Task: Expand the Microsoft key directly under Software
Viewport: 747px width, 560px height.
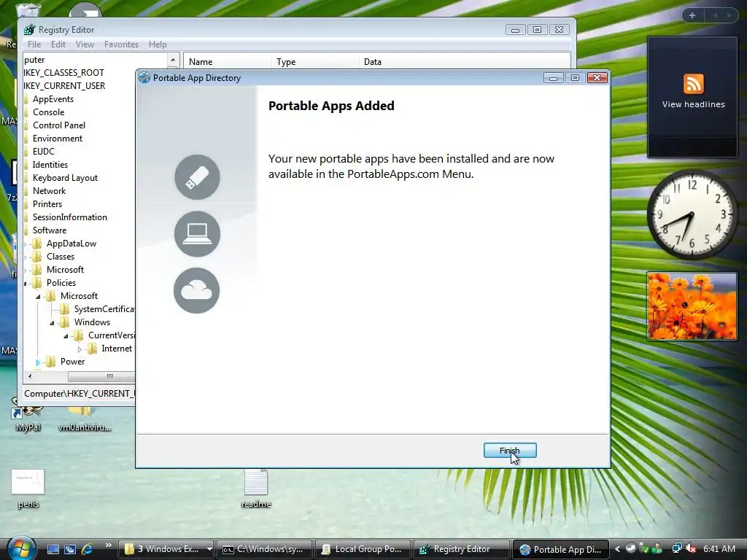Action: 26,270
